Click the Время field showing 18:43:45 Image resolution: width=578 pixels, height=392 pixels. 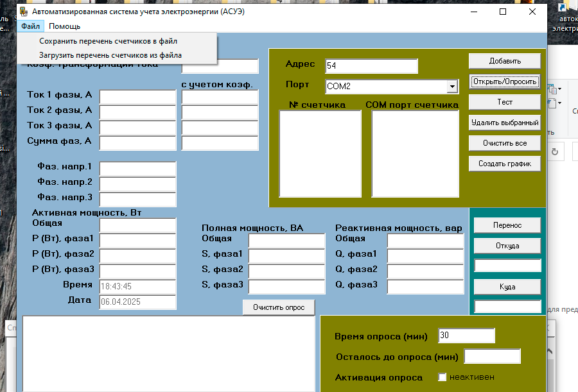click(x=138, y=287)
